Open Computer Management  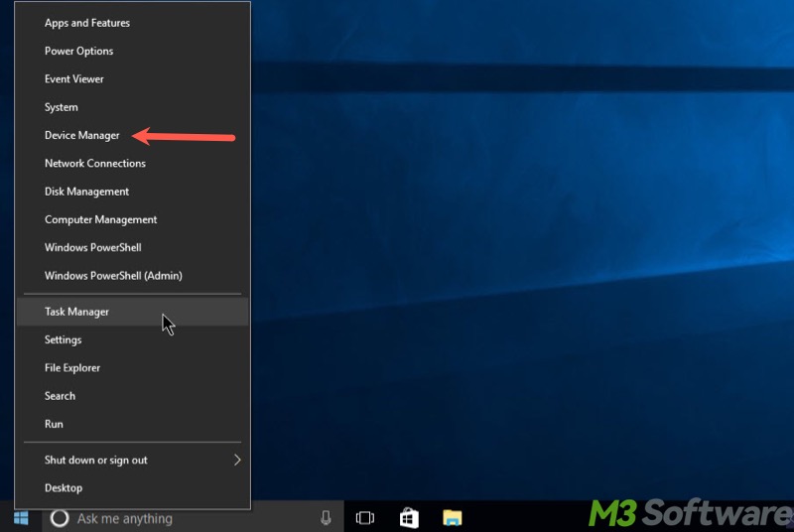pos(101,219)
